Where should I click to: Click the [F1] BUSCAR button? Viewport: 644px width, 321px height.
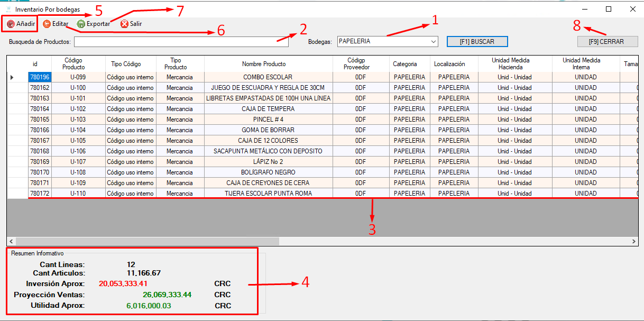pyautogui.click(x=477, y=41)
